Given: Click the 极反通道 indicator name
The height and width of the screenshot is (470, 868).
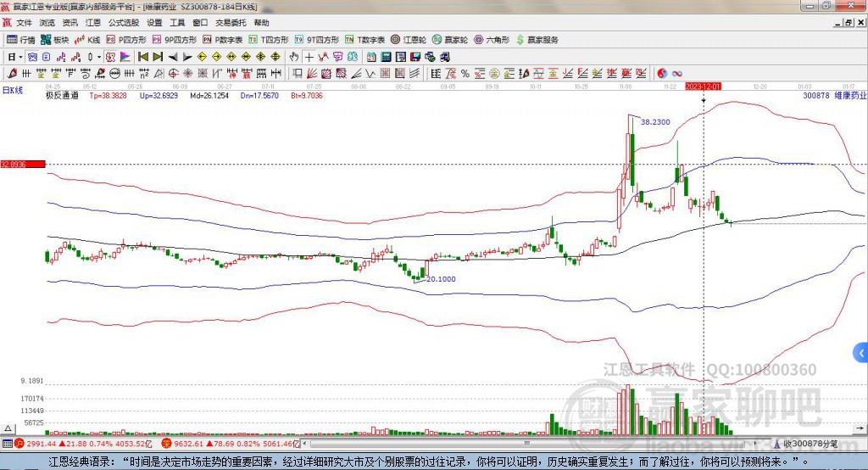Looking at the screenshot, I should point(62,95).
